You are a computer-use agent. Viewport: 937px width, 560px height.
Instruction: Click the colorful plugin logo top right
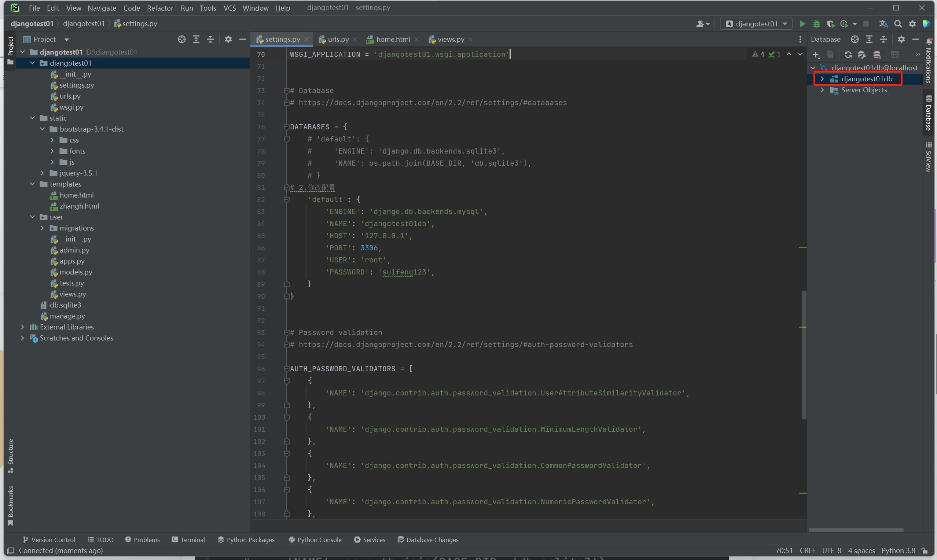pos(926,24)
